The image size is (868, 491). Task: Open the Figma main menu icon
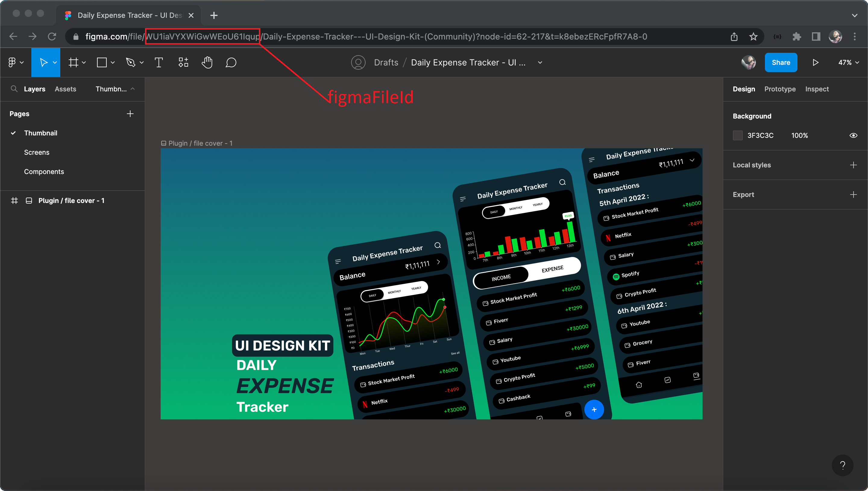click(12, 62)
